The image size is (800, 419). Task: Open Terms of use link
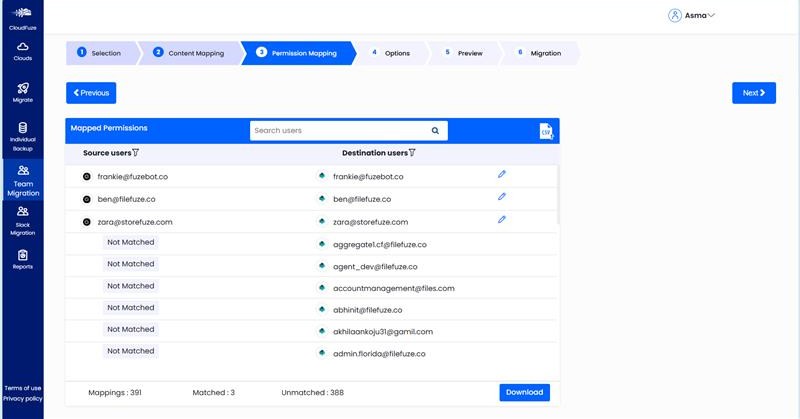(x=22, y=388)
